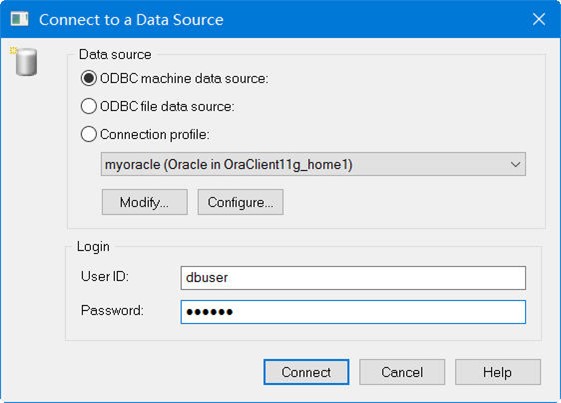Open the myoracle data source combo box
561x403 pixels.
coord(313,164)
